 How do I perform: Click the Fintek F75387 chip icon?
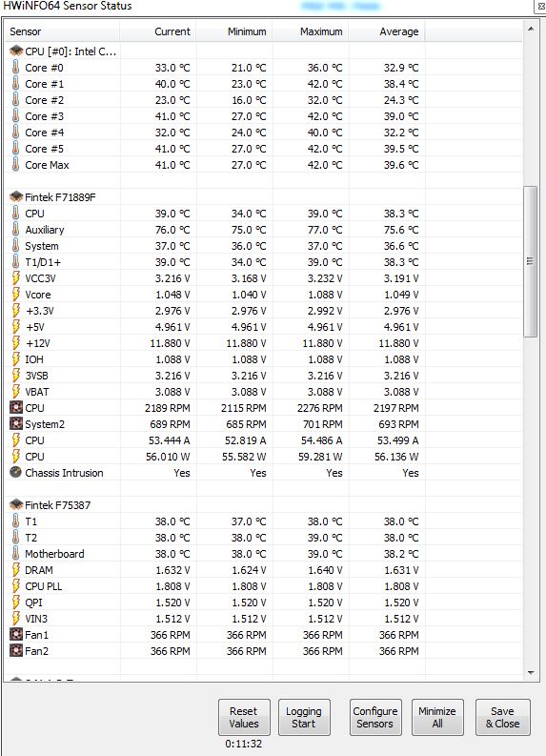[x=16, y=505]
